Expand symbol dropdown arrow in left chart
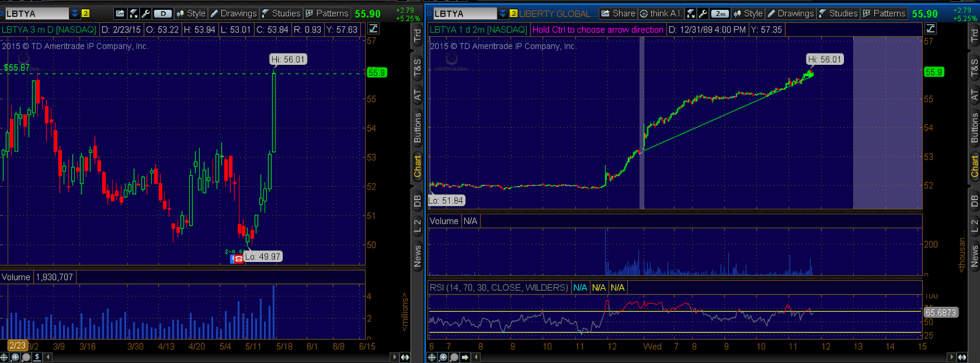 click(75, 13)
